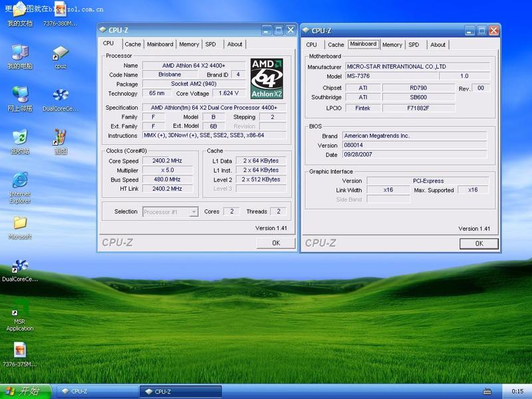Click the right CPU-Z title bar icon
Image resolution: width=532 pixels, height=399 pixels.
point(306,30)
